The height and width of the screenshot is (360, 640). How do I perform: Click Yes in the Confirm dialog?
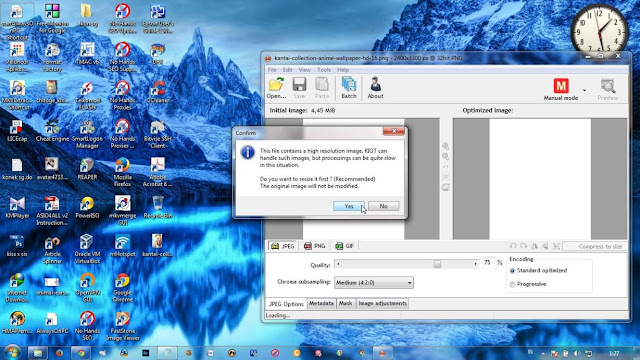tap(349, 206)
